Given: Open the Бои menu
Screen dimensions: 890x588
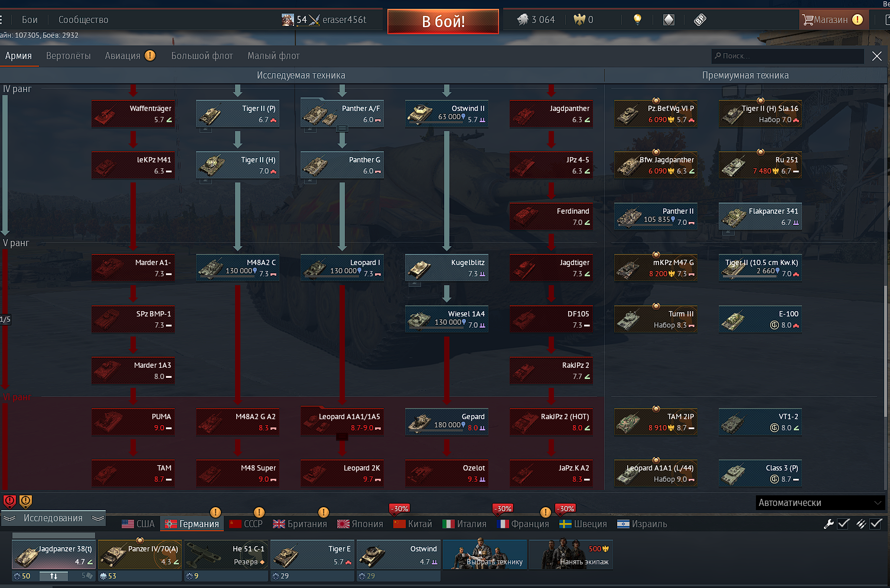Looking at the screenshot, I should click(x=30, y=19).
